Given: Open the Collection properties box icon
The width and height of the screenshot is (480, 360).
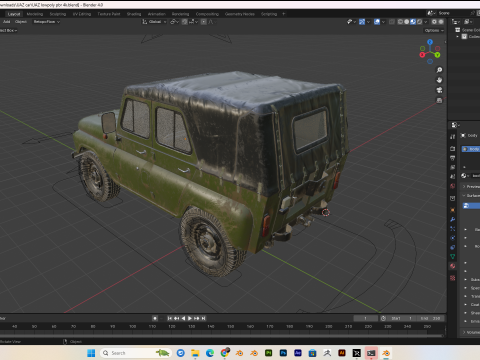Looking at the screenshot, I should tap(452, 198).
